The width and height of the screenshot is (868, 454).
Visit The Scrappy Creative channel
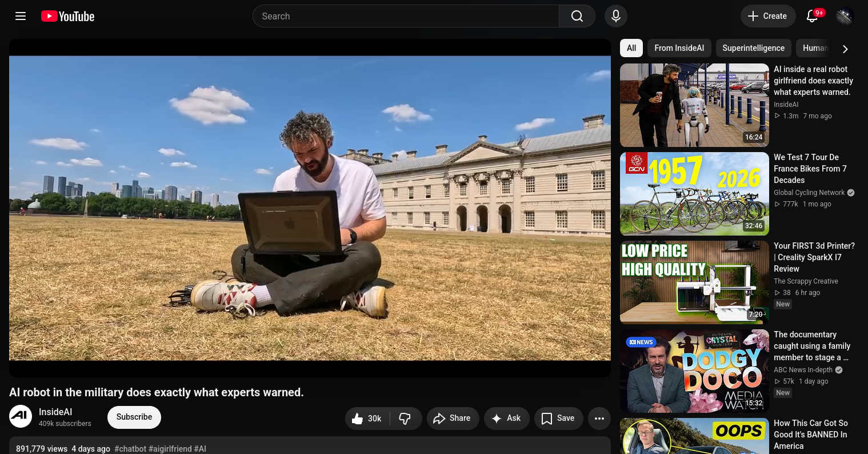pyautogui.click(x=806, y=281)
